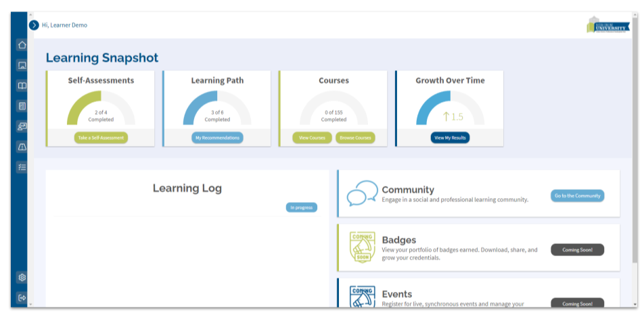This screenshot has height=319, width=644.
Task: Click the Courses progress gauge
Action: (x=334, y=107)
